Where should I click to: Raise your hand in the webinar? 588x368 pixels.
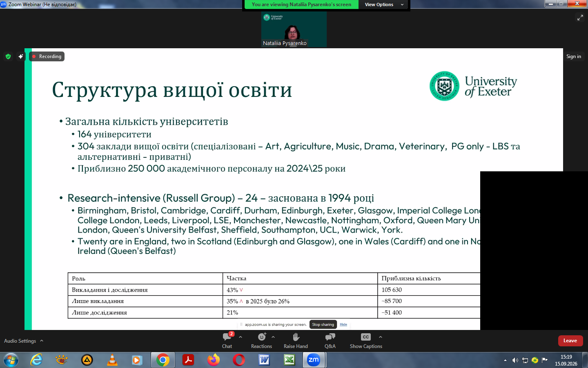pos(296,340)
